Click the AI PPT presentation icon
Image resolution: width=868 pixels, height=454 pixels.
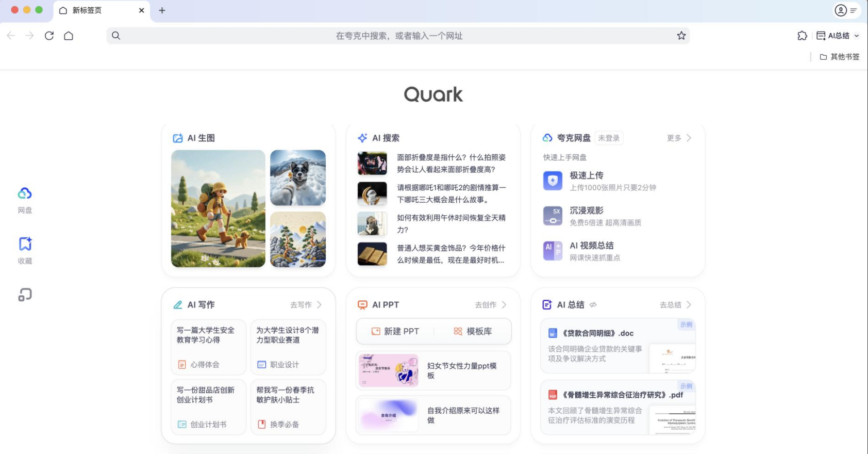(362, 305)
